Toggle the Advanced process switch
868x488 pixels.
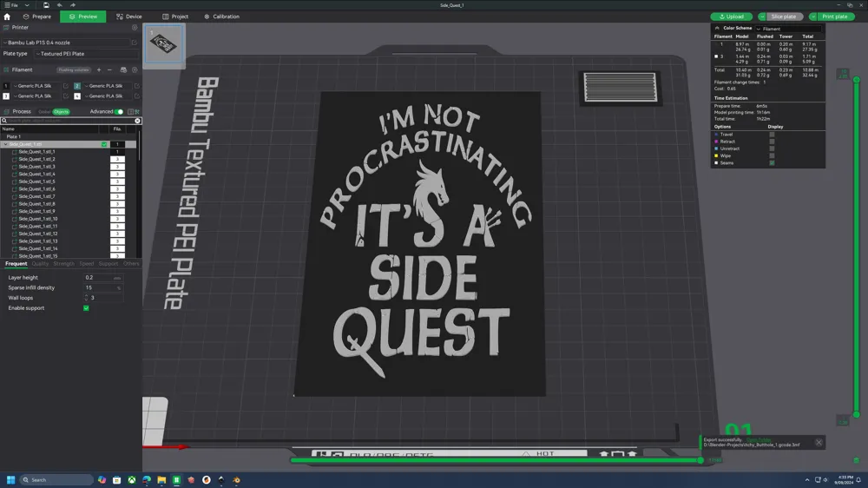click(119, 112)
